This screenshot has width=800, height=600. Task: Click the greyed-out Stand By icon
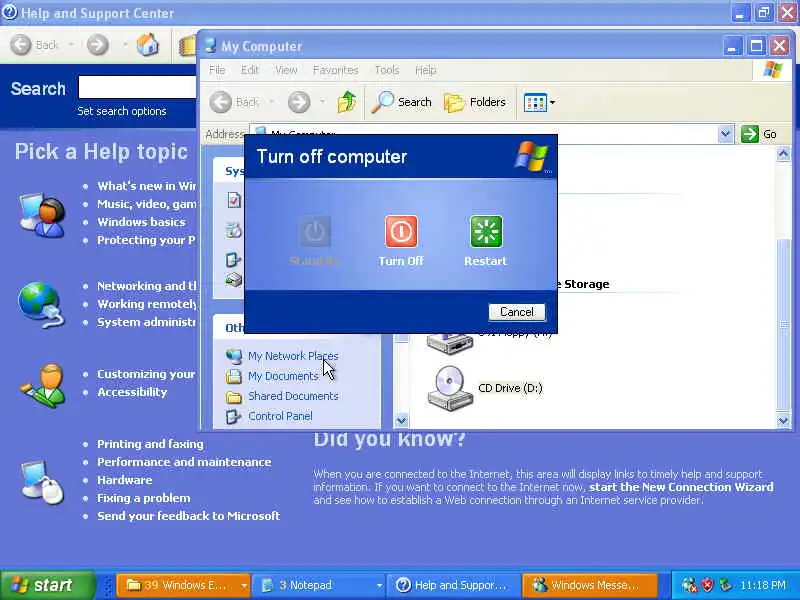click(x=315, y=232)
